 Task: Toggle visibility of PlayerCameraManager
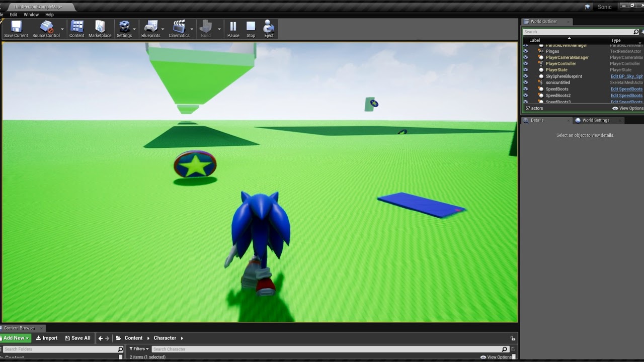pos(525,57)
